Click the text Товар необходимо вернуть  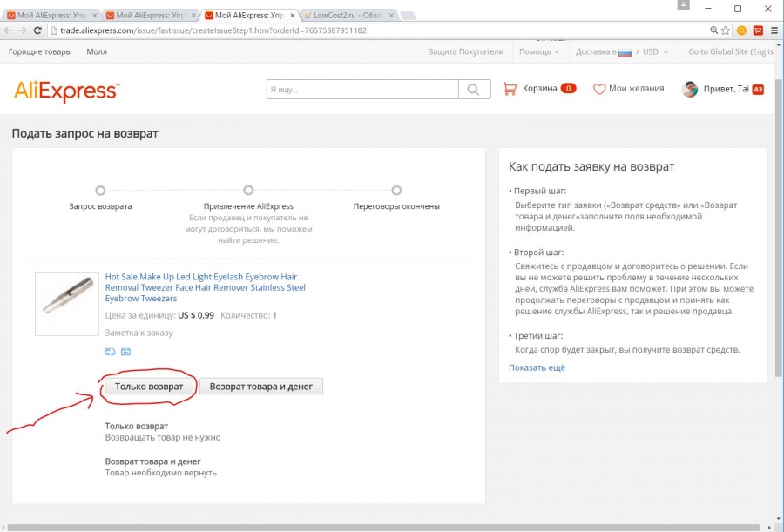[160, 473]
